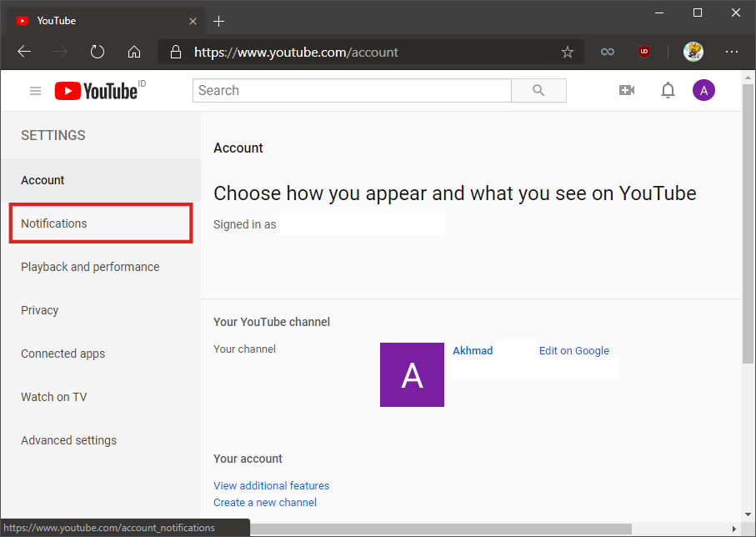Go to the browser home page
756x537 pixels.
(x=134, y=52)
